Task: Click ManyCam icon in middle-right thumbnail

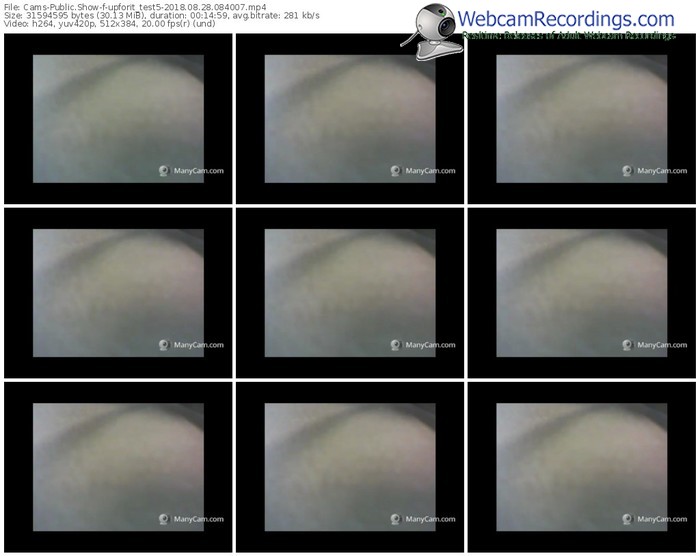Action: click(628, 345)
